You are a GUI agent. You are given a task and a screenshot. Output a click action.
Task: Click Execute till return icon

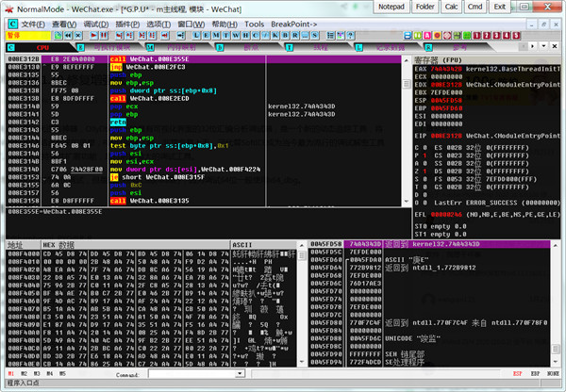(x=165, y=36)
